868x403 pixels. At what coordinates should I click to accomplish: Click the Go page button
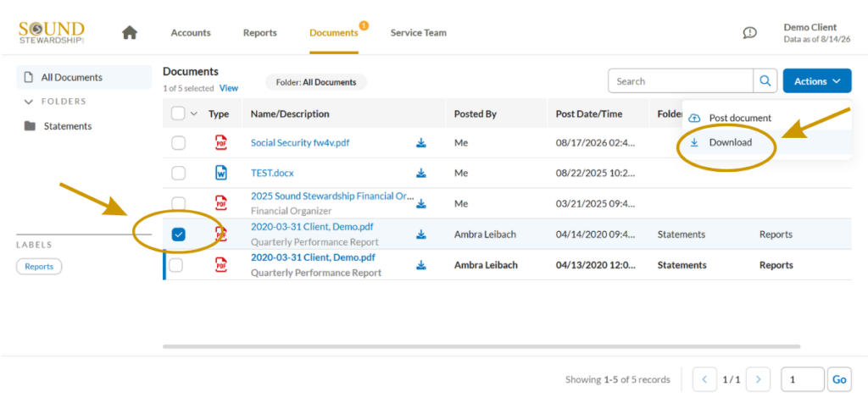click(839, 379)
